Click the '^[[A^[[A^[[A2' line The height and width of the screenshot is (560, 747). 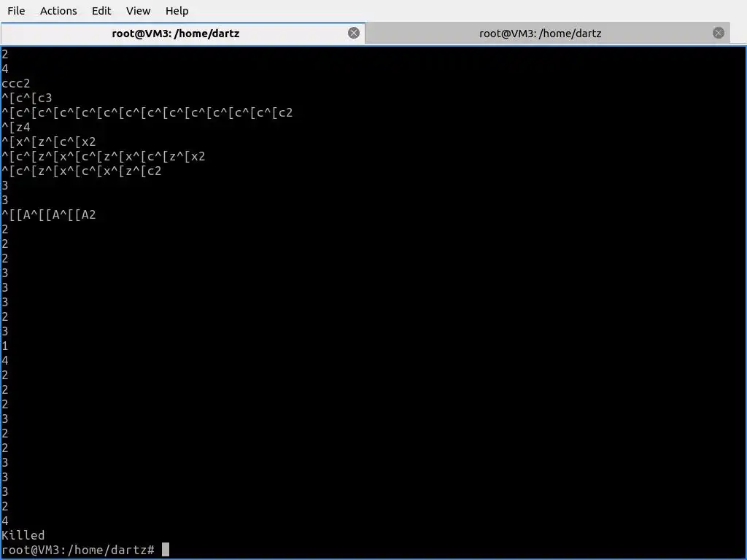49,215
